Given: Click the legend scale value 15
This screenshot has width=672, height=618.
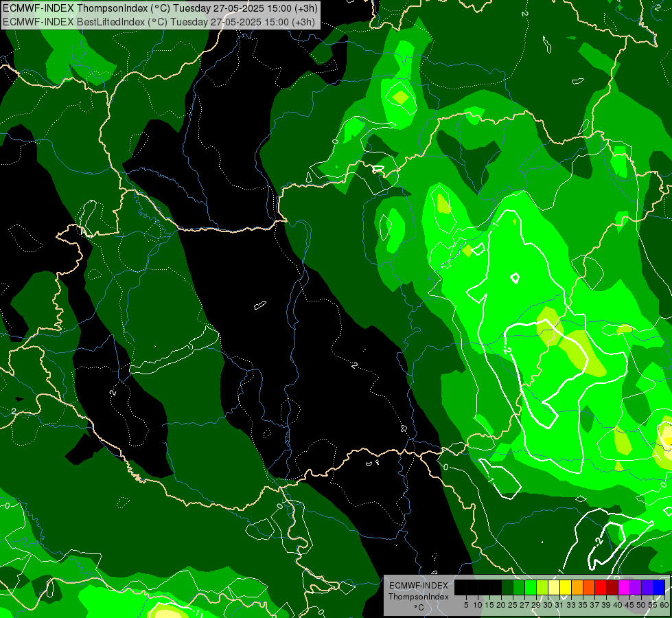Looking at the screenshot, I should point(489,605).
